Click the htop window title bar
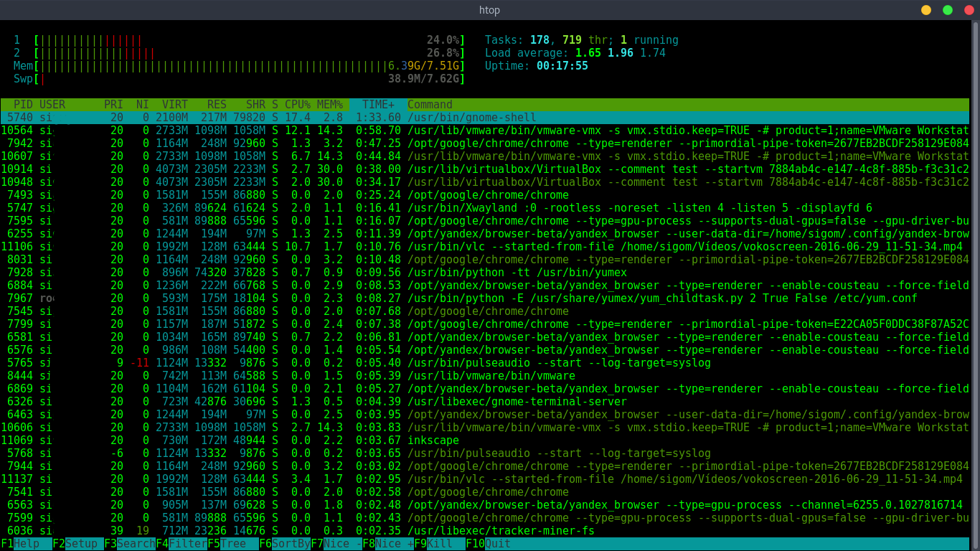The height and width of the screenshot is (551, 980). click(x=490, y=10)
